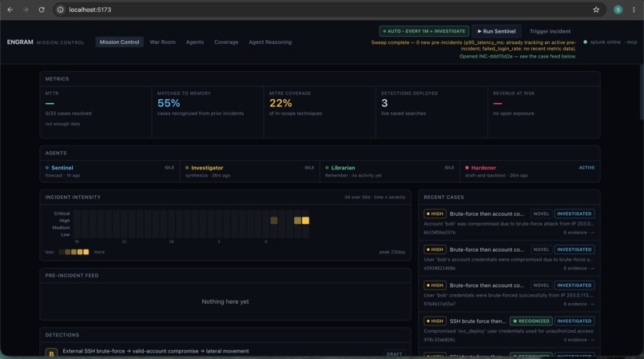Image resolution: width=644 pixels, height=359 pixels.
Task: Open the War Room tab
Action: click(162, 42)
